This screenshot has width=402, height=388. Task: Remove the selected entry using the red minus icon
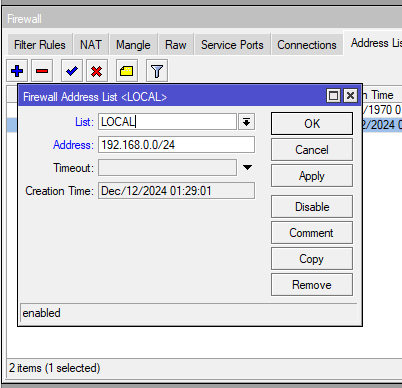pos(42,71)
